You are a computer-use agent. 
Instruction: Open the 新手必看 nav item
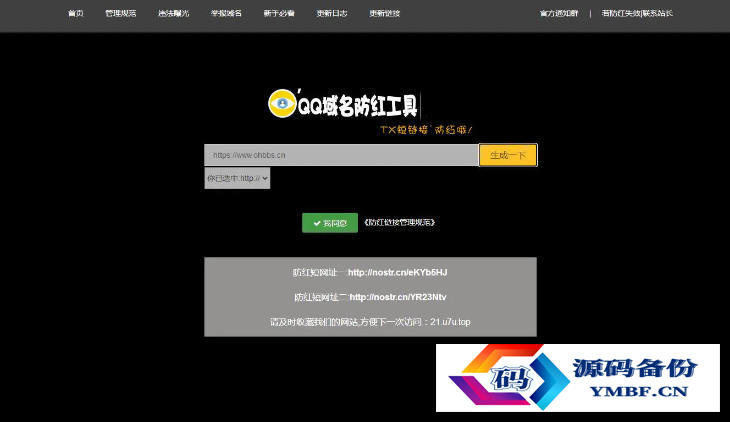coord(279,14)
